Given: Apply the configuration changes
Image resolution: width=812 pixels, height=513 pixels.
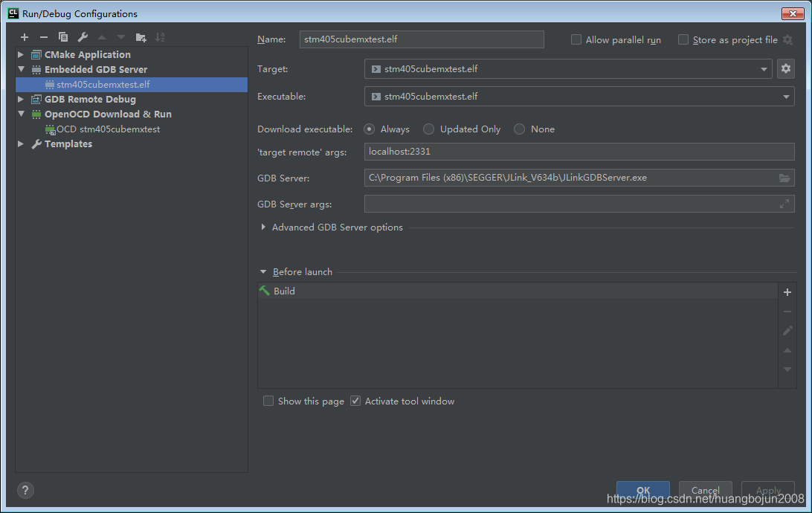Looking at the screenshot, I should [767, 491].
